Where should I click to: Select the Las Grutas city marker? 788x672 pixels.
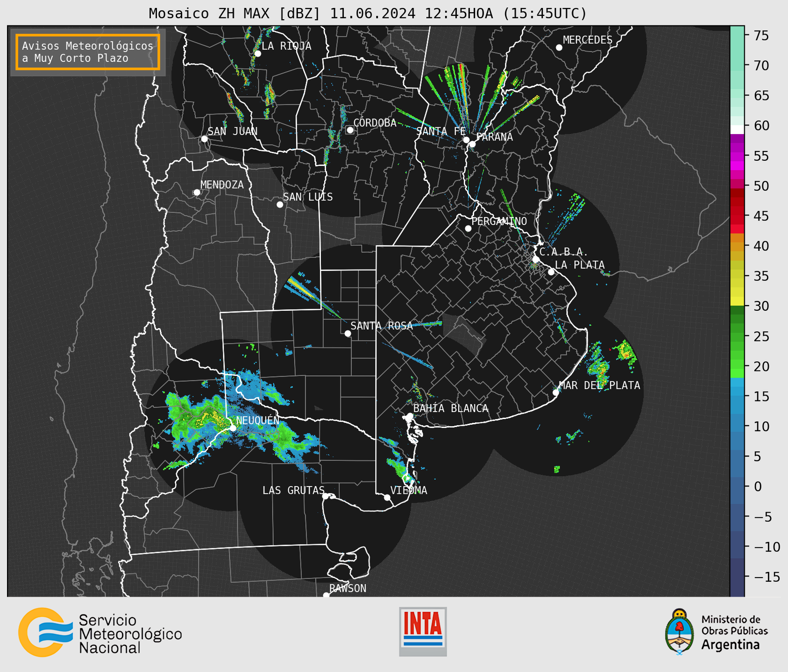pyautogui.click(x=326, y=496)
